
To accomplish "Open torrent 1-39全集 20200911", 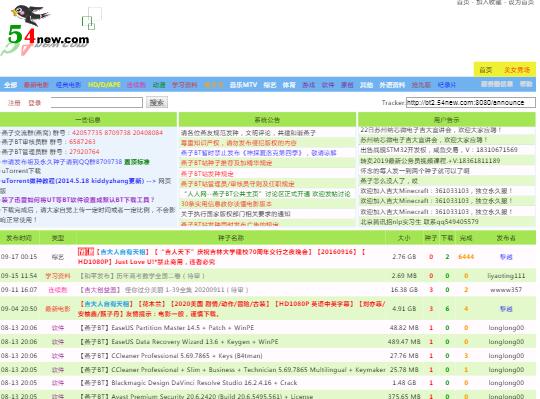I will pyautogui.click(x=164, y=290).
